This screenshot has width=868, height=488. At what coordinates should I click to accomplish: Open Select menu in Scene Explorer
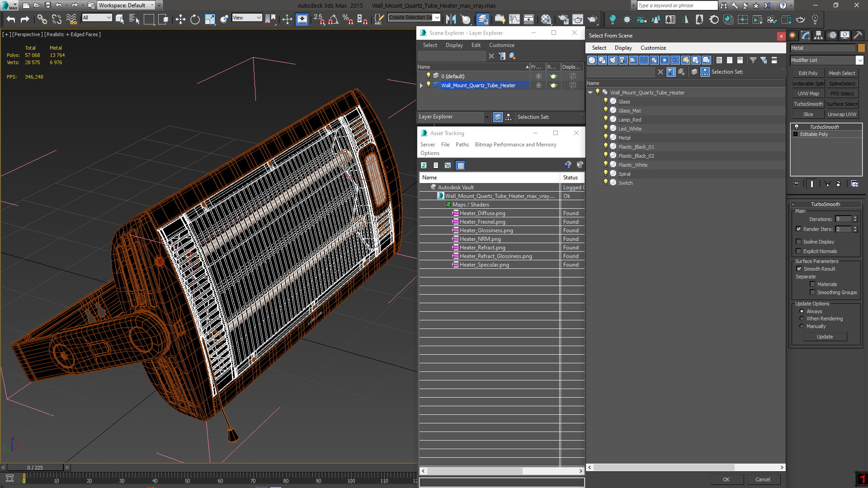[x=430, y=45]
